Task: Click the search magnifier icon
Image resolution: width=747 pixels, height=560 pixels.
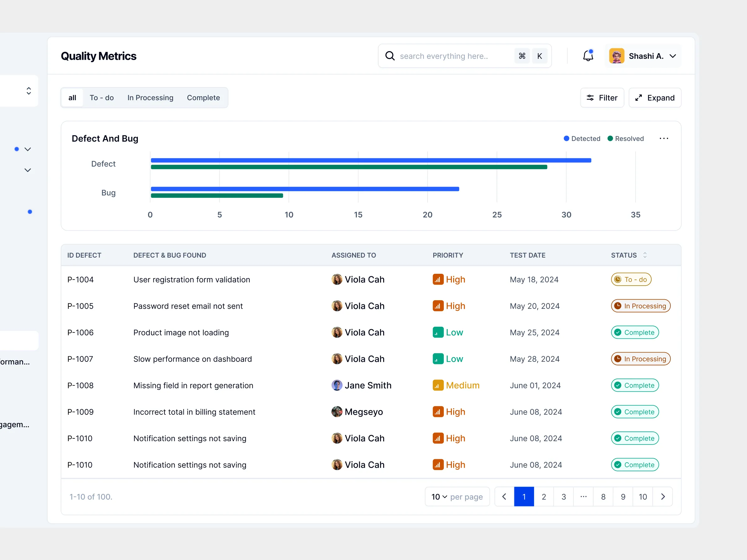Action: pos(390,56)
